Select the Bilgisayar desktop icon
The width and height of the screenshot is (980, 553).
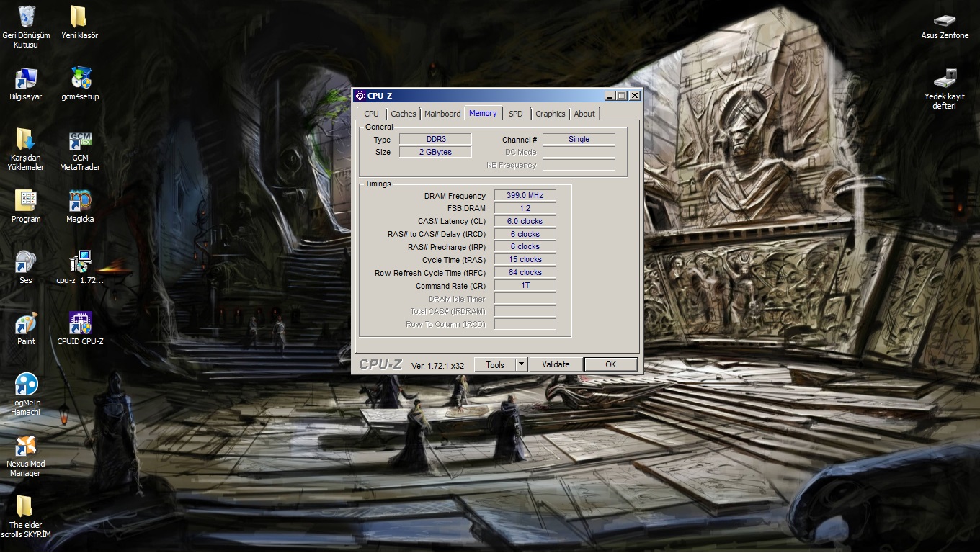click(26, 78)
